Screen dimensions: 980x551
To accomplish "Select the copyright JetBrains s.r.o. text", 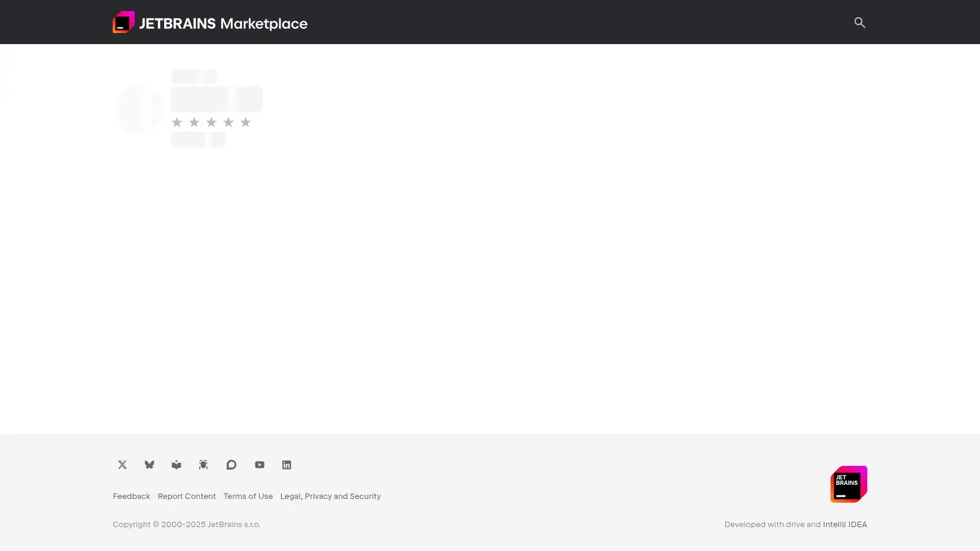I will pos(186,525).
